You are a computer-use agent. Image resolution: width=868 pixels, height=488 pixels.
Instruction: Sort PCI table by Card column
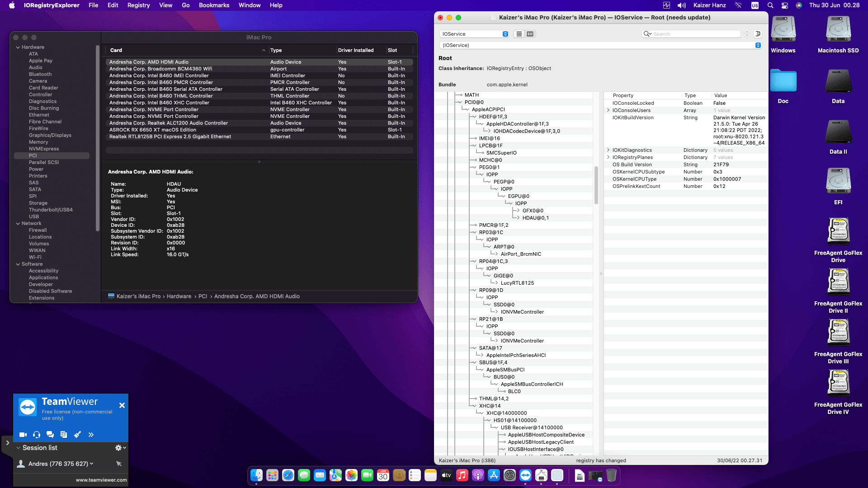(x=187, y=50)
